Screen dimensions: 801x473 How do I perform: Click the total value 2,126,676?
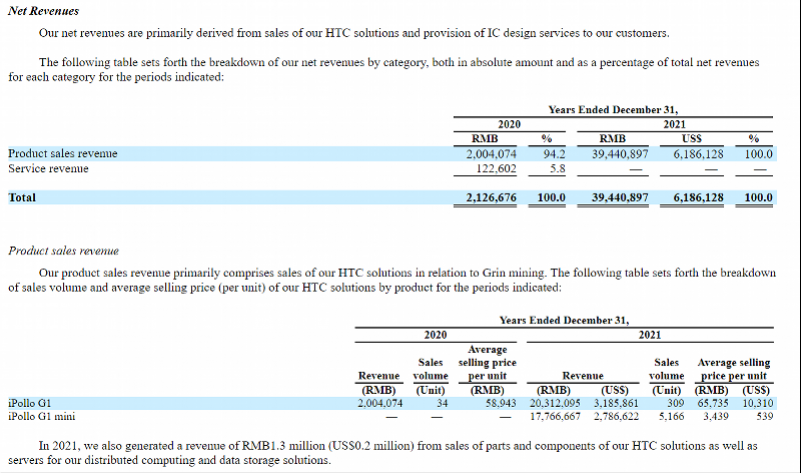click(x=491, y=198)
